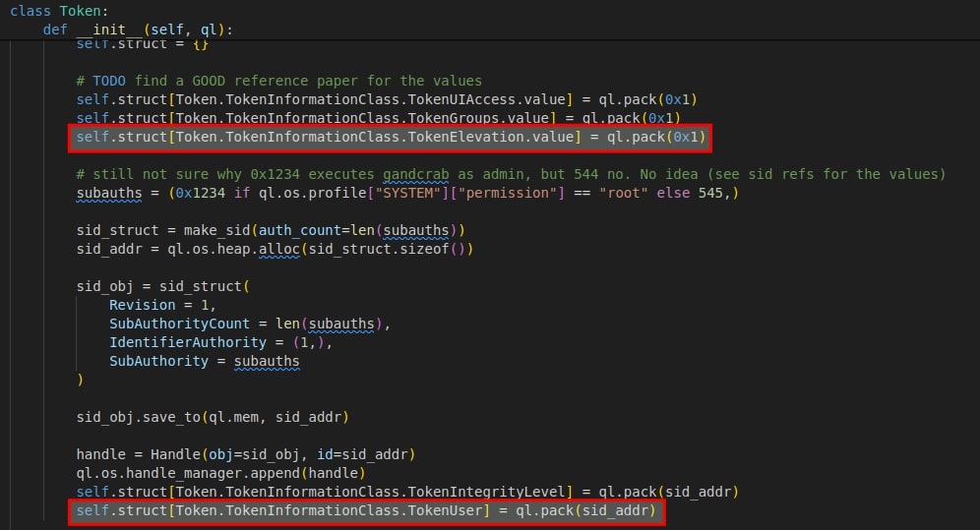Click the TokenGroups.value struct line
This screenshot has width=980, height=530.
[x=378, y=118]
